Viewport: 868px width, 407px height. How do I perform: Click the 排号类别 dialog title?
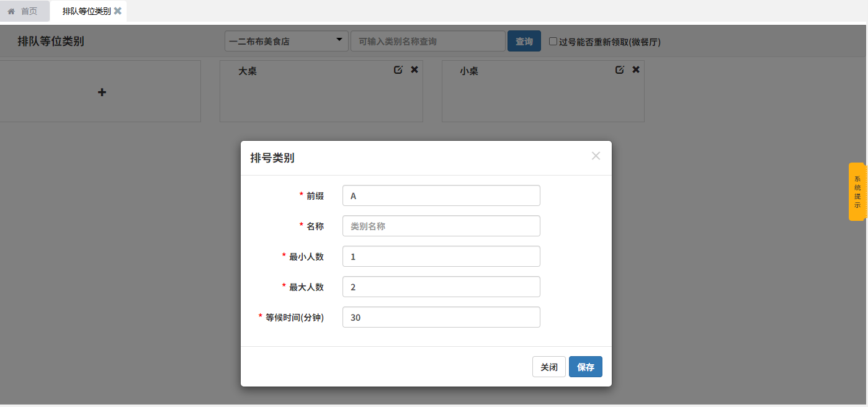point(272,158)
